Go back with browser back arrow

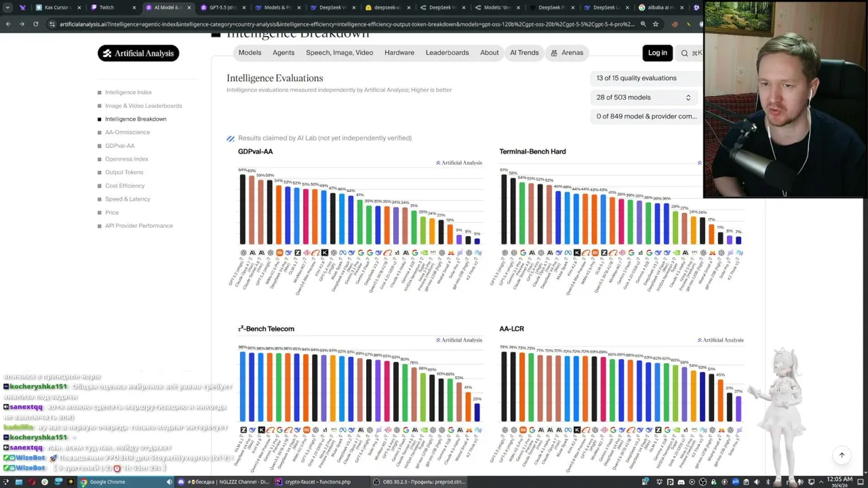pyautogui.click(x=7, y=24)
